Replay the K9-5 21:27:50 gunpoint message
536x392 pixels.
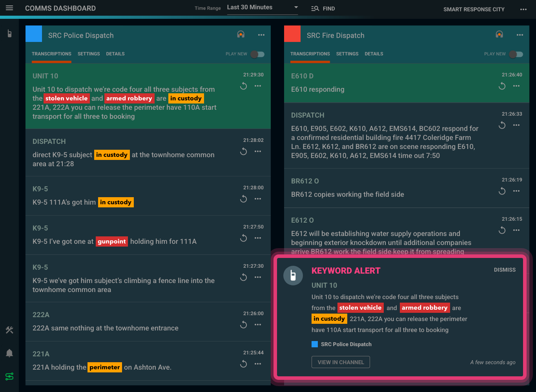[x=244, y=238]
